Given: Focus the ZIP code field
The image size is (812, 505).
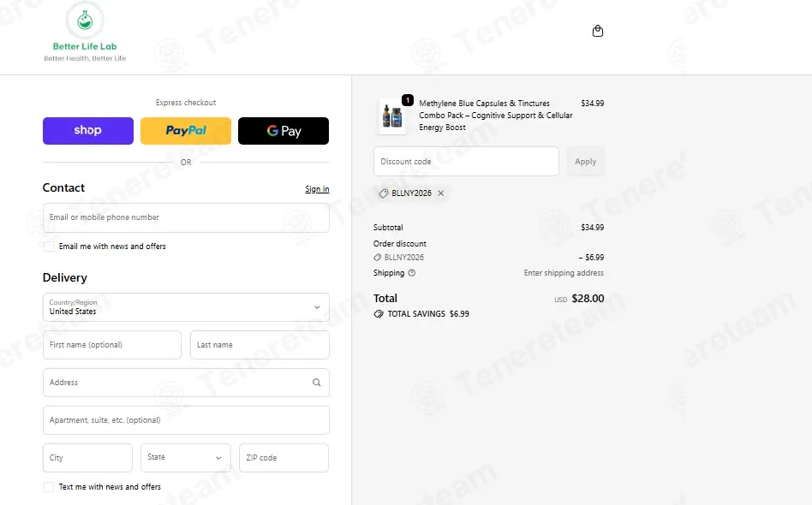Looking at the screenshot, I should pos(284,457).
